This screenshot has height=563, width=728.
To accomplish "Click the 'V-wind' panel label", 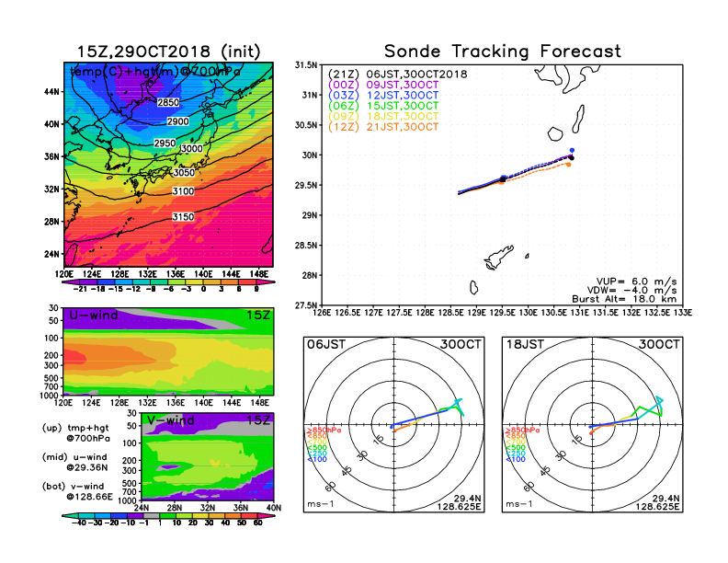I will click(171, 420).
